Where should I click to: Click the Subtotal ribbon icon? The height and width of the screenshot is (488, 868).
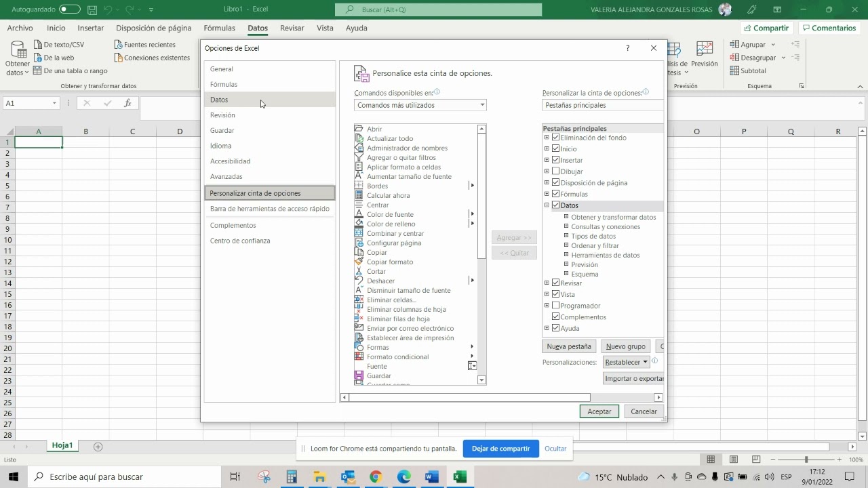click(x=734, y=70)
